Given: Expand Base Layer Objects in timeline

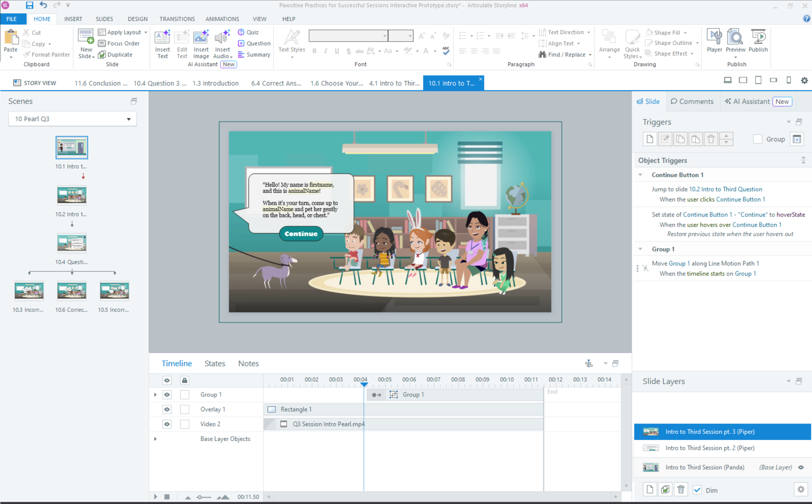Looking at the screenshot, I should coord(155,439).
